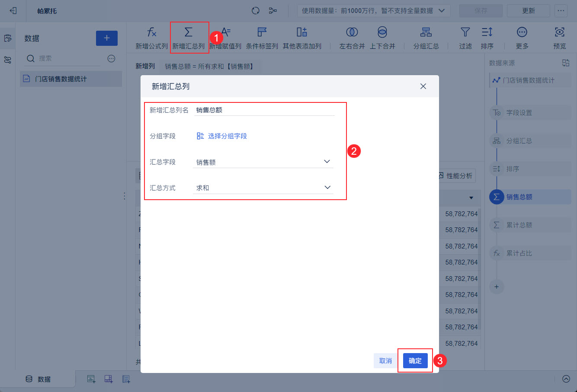Image resolution: width=577 pixels, height=392 pixels.
Task: Select 门店销售数据统计 in data list
Action: (71, 79)
